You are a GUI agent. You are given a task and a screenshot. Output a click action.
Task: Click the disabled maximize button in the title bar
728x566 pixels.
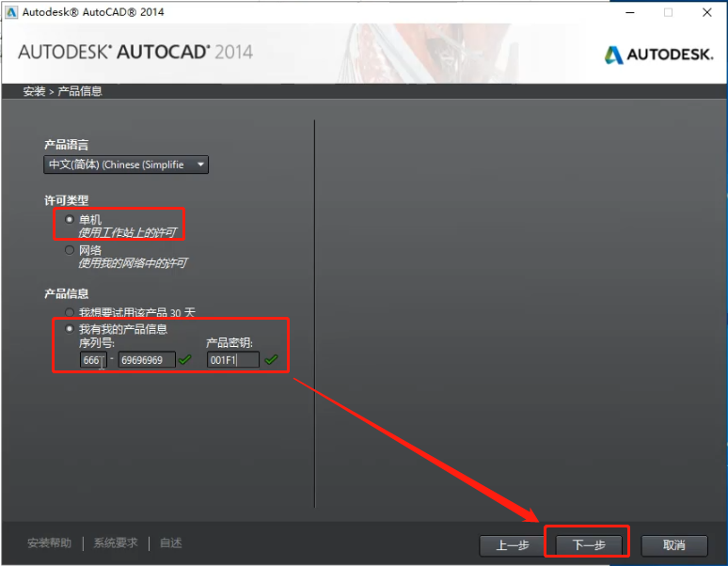point(668,12)
